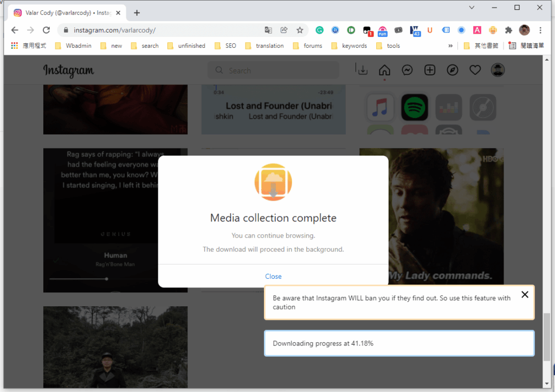Image resolution: width=555 pixels, height=392 pixels.
Task: Close the Valar Cody Instagram tab
Action: click(118, 13)
